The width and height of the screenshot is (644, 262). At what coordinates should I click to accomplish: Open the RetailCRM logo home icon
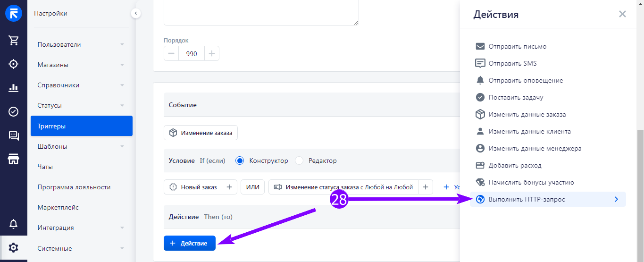click(13, 13)
